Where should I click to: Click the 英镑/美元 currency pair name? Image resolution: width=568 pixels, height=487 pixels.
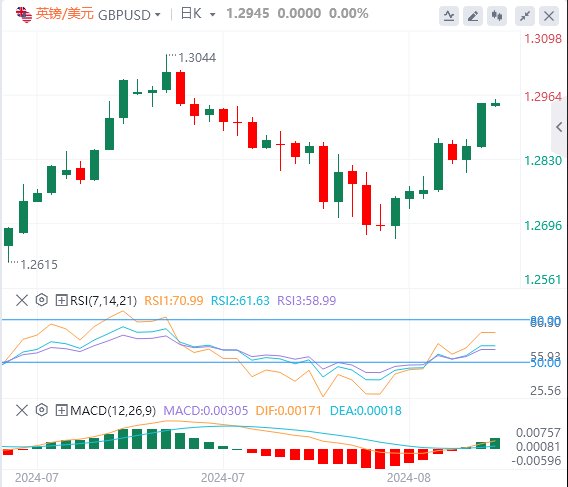pos(64,14)
